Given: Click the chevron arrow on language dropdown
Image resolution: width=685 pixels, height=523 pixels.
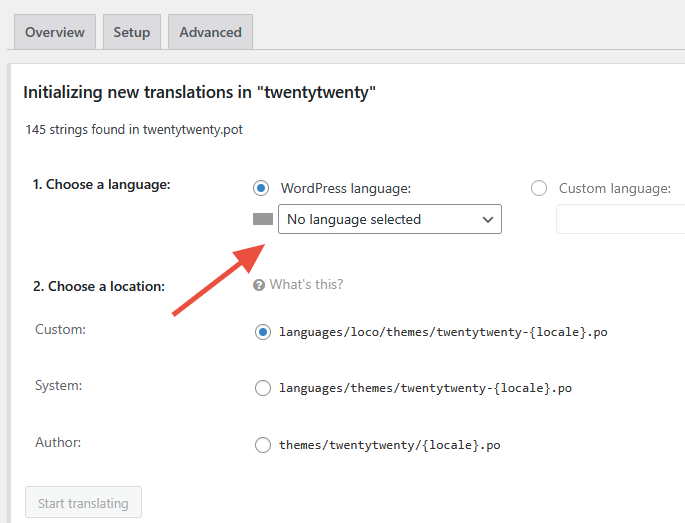Looking at the screenshot, I should tap(488, 219).
